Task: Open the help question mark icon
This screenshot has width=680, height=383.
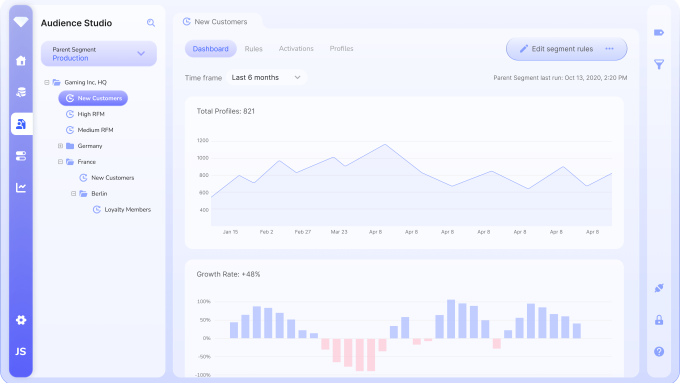Action: tap(659, 351)
